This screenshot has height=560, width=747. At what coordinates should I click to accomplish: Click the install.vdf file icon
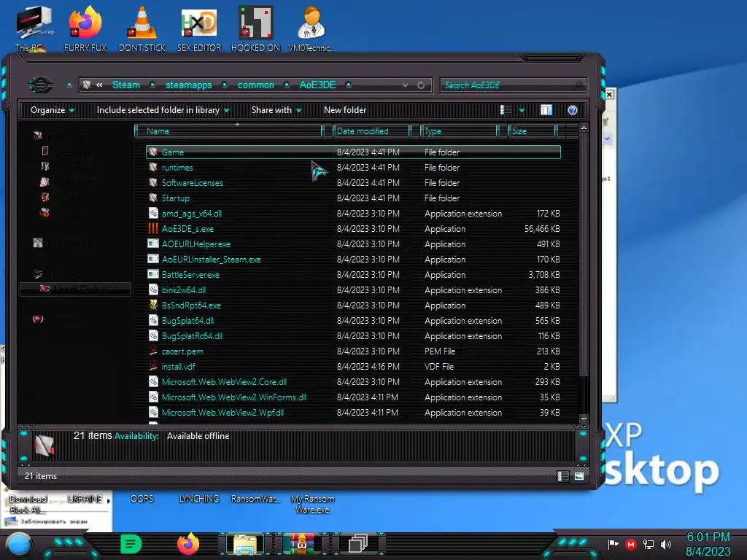pyautogui.click(x=153, y=366)
